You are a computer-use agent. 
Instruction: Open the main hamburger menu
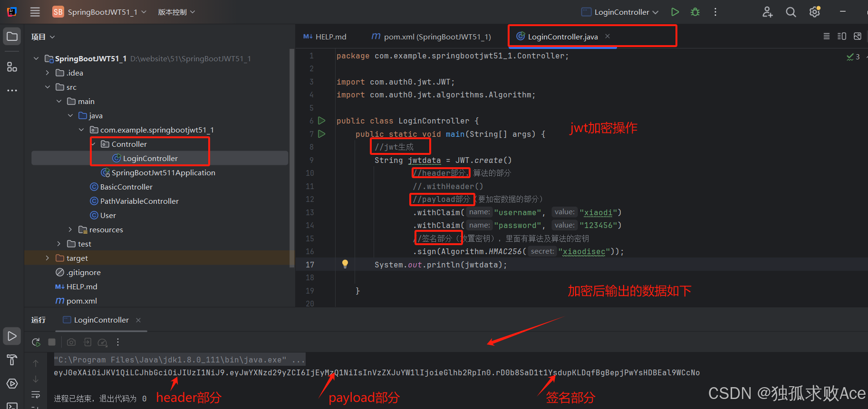coord(35,12)
